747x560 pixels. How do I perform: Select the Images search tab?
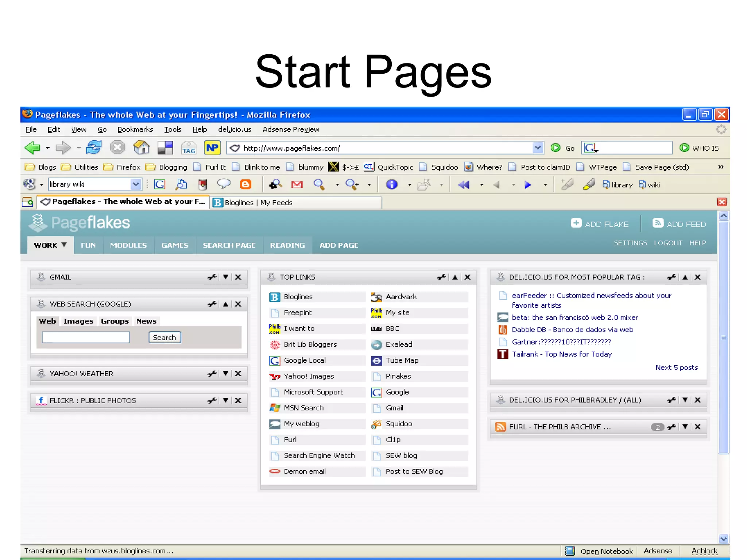pos(78,321)
